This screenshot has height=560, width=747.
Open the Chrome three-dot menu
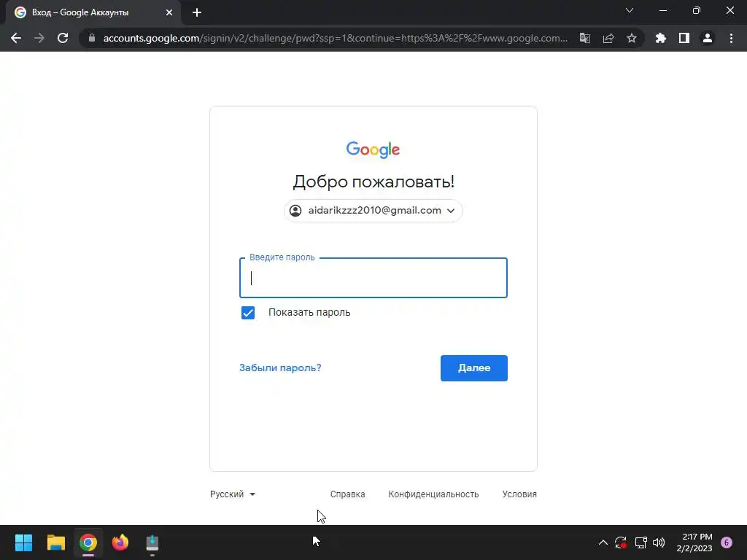(x=731, y=38)
